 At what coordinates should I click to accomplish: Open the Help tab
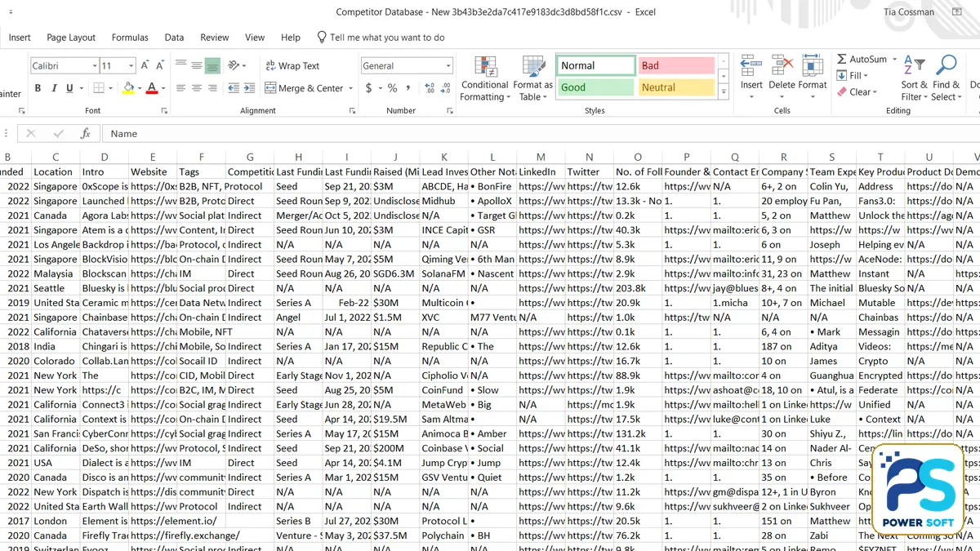click(x=291, y=38)
